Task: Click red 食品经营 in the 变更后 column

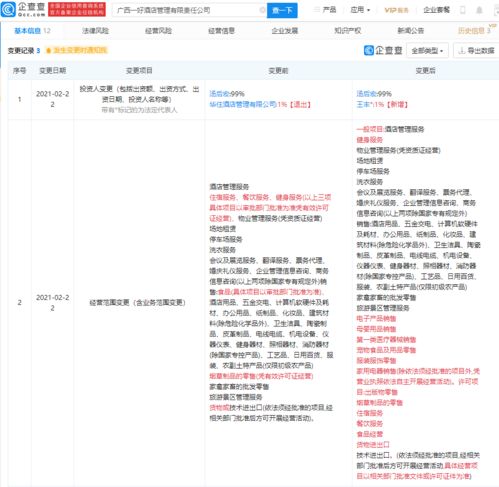Action: coord(370,434)
